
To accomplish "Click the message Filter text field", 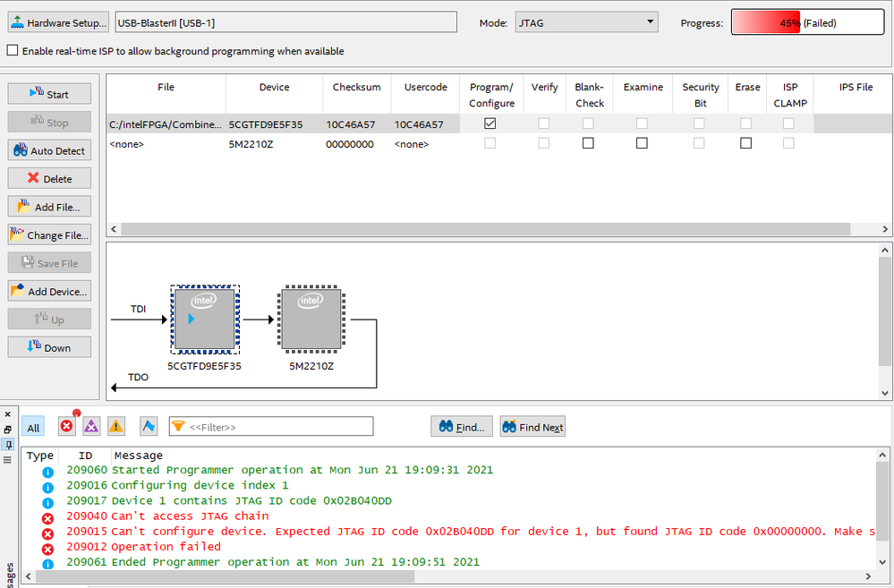I will click(277, 427).
